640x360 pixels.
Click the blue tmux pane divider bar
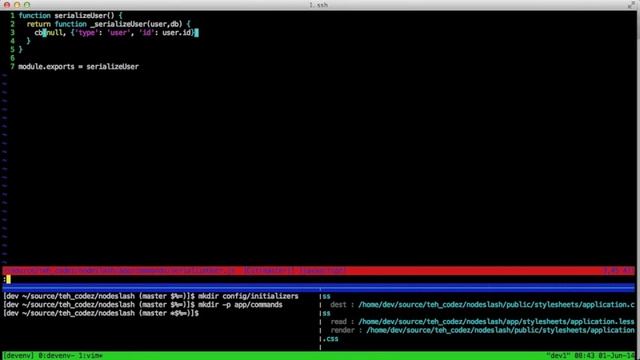[x=318, y=288]
